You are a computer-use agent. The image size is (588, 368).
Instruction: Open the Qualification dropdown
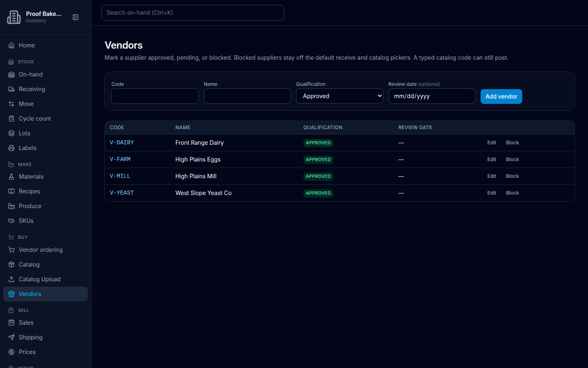click(340, 96)
